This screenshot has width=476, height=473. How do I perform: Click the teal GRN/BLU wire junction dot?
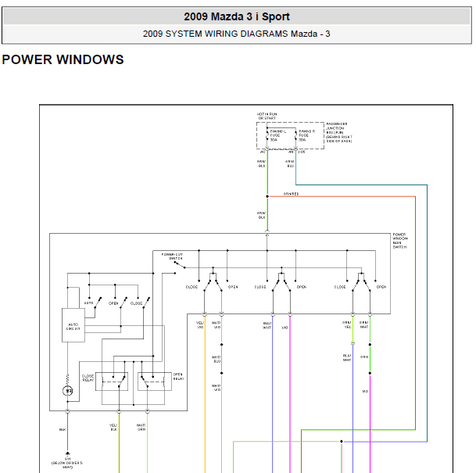point(342,442)
